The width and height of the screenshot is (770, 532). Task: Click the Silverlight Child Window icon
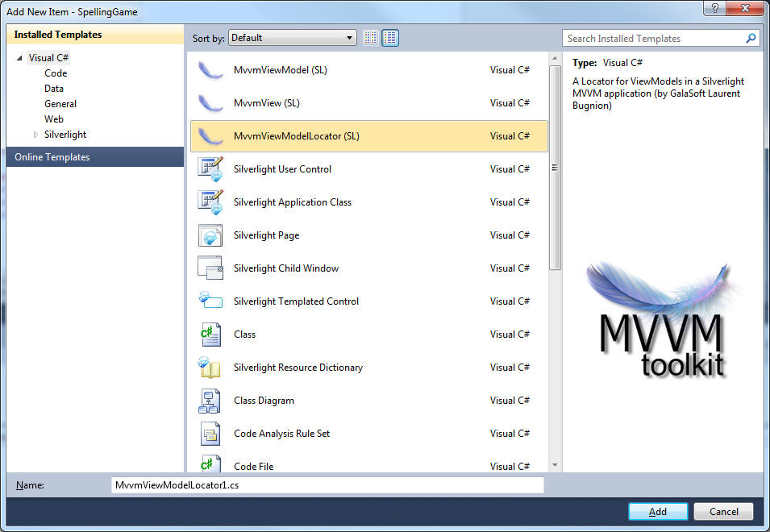point(210,268)
